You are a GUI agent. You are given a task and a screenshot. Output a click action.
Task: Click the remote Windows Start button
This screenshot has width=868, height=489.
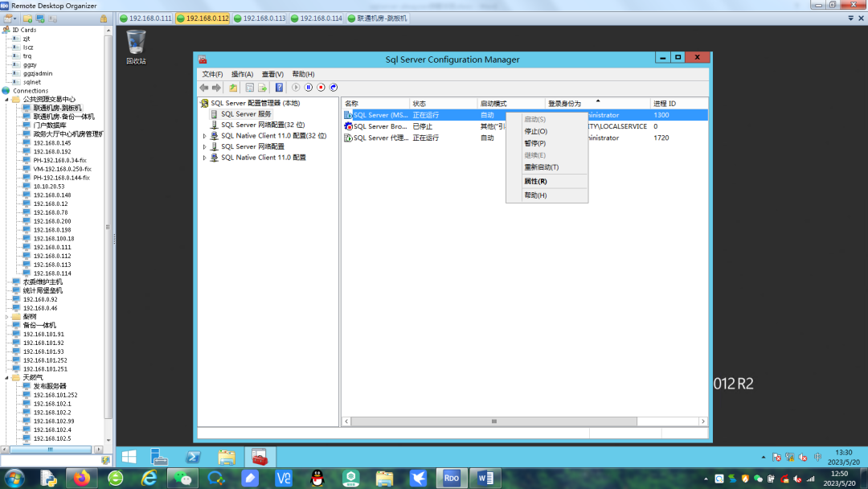pyautogui.click(x=129, y=457)
